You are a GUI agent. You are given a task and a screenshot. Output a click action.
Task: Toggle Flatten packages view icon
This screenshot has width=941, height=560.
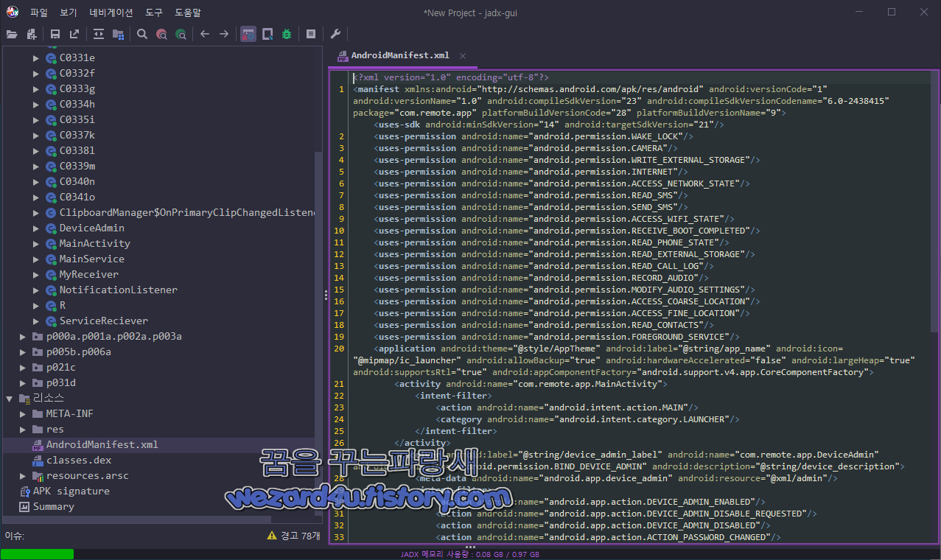(x=118, y=34)
